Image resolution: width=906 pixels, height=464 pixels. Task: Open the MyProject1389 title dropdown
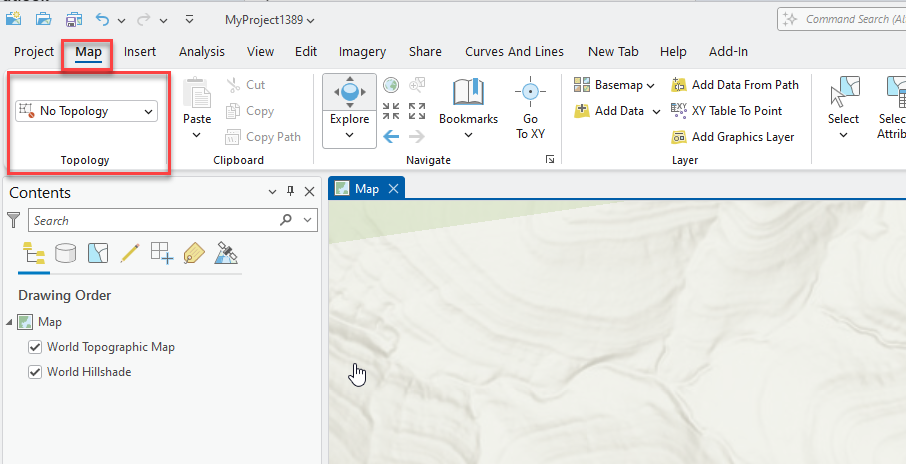pyautogui.click(x=269, y=20)
